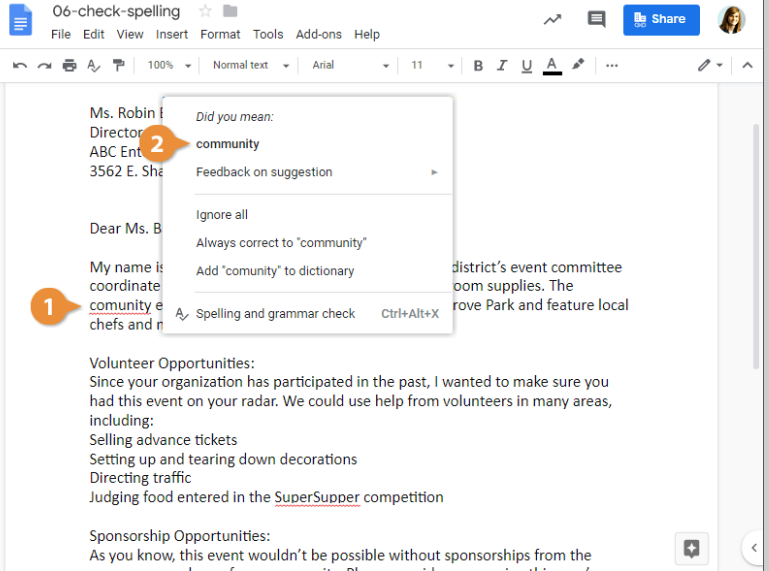Add "comunity" to dictionary
Viewport: 769px width, 571px height.
pyautogui.click(x=275, y=271)
